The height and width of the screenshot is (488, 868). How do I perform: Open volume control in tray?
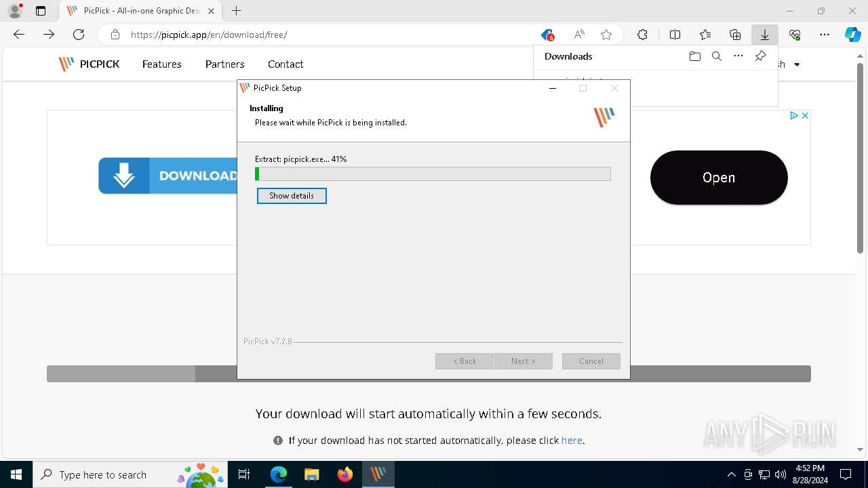781,474
